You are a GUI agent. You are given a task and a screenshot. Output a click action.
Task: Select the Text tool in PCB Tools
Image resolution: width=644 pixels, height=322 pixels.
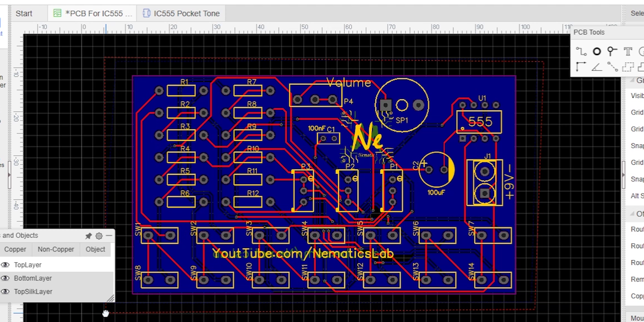(x=628, y=51)
